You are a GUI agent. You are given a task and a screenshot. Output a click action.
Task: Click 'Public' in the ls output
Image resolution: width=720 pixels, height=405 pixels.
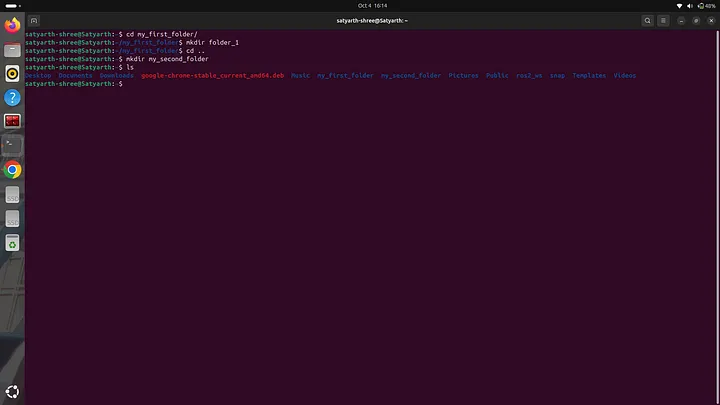point(497,75)
